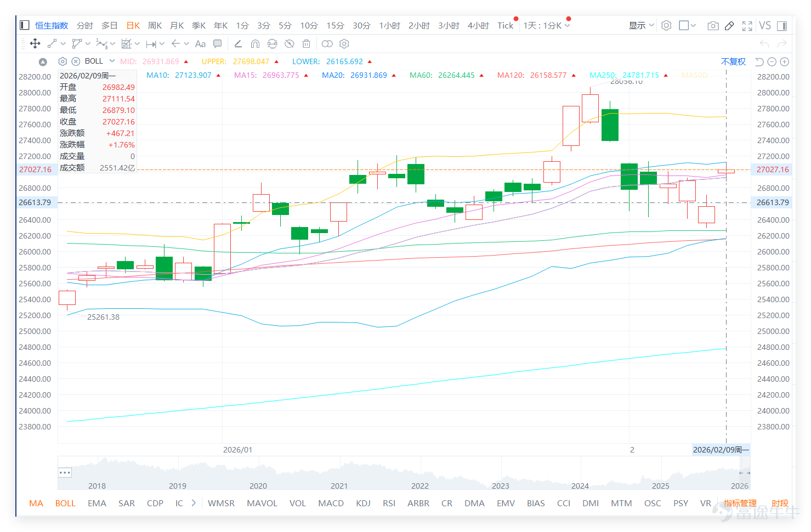Toggle the magnet snap tool
Viewport: 811px width, 532px height.
255,43
